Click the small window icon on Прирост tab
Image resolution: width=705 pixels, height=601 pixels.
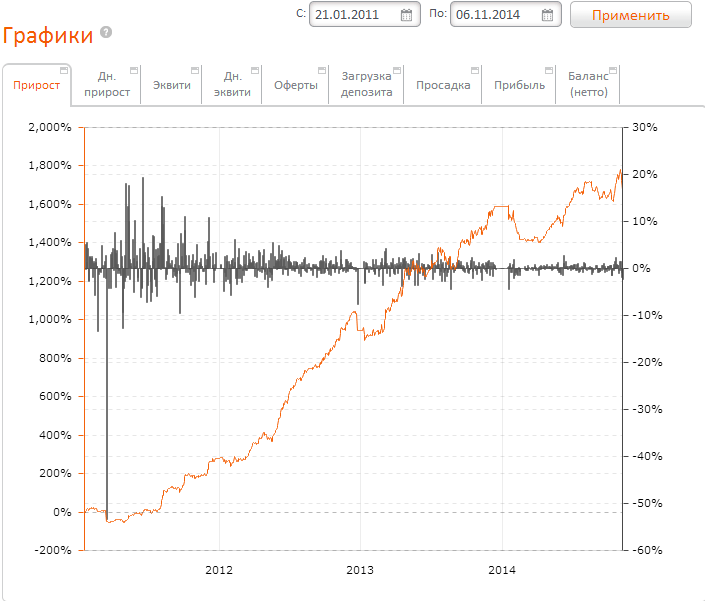pos(65,70)
